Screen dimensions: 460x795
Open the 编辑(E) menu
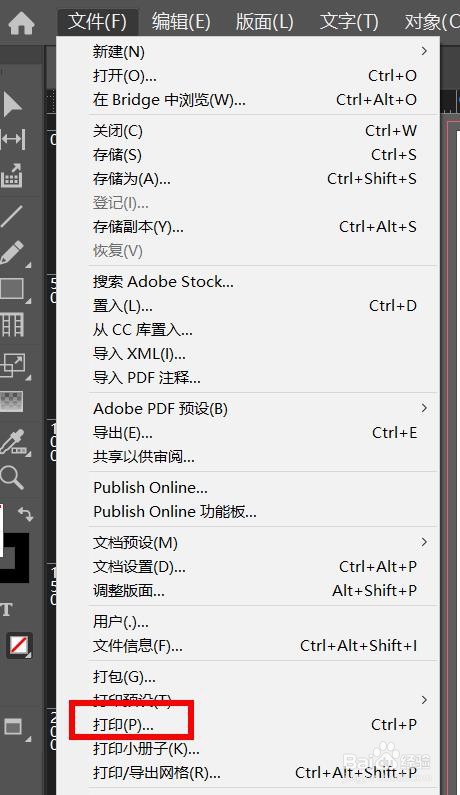(181, 22)
